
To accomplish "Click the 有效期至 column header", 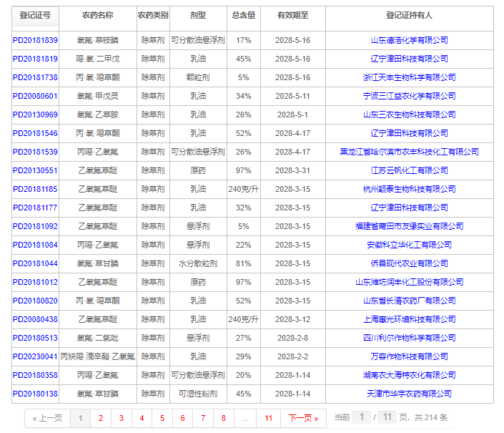I will pos(293,16).
